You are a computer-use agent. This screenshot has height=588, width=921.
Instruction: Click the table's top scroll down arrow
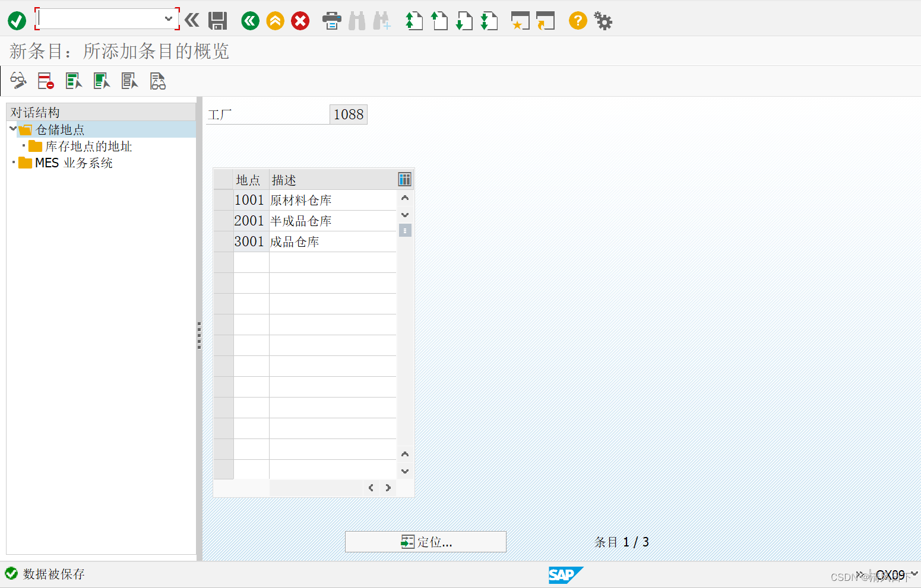pyautogui.click(x=405, y=215)
